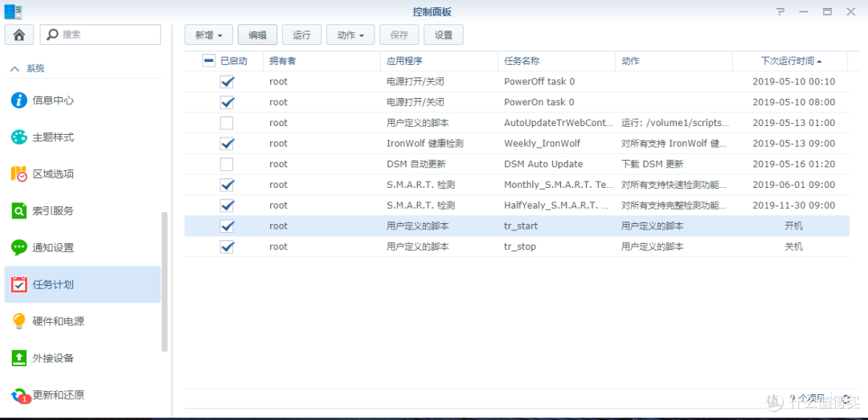Viewport: 868px width, 420px height.
Task: Collapse the 系统 section
Action: click(x=15, y=68)
